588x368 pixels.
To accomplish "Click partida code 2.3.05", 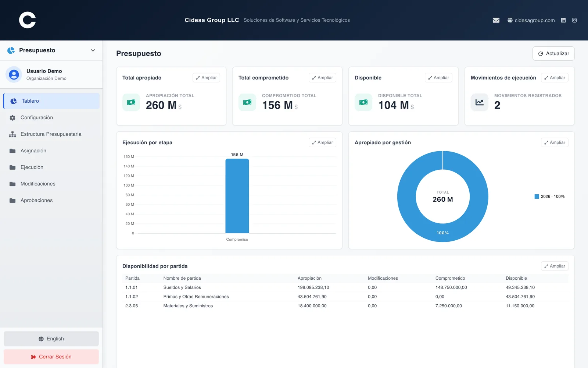I will (132, 306).
